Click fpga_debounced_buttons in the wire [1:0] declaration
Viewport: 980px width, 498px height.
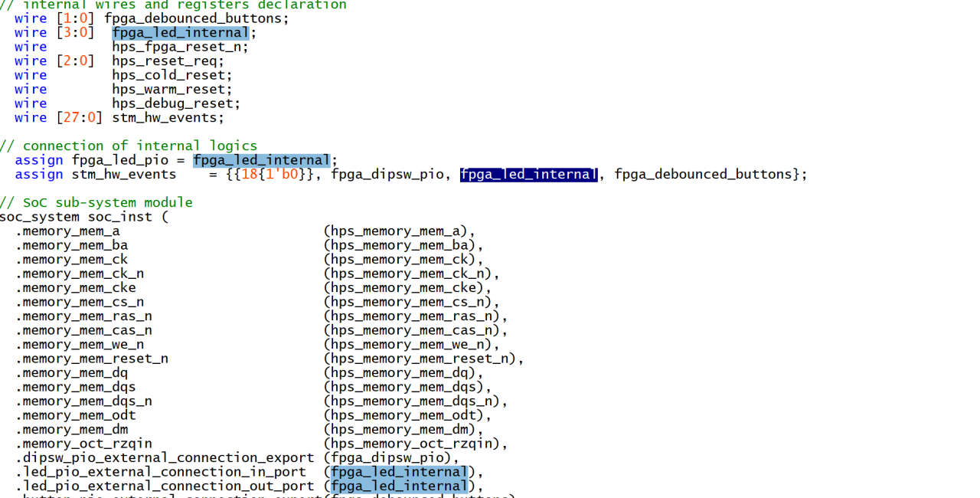click(x=196, y=18)
